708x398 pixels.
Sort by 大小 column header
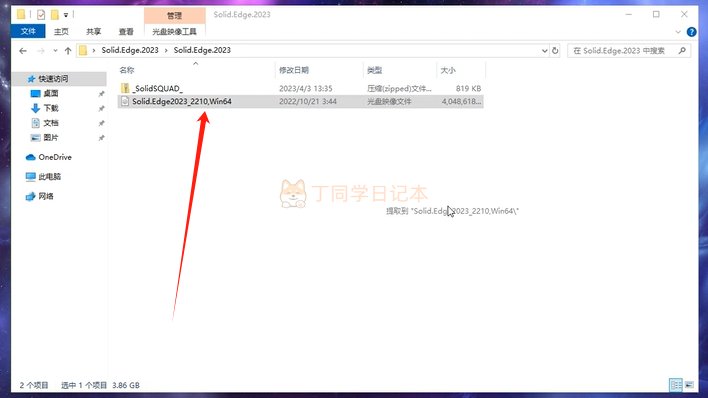point(448,70)
